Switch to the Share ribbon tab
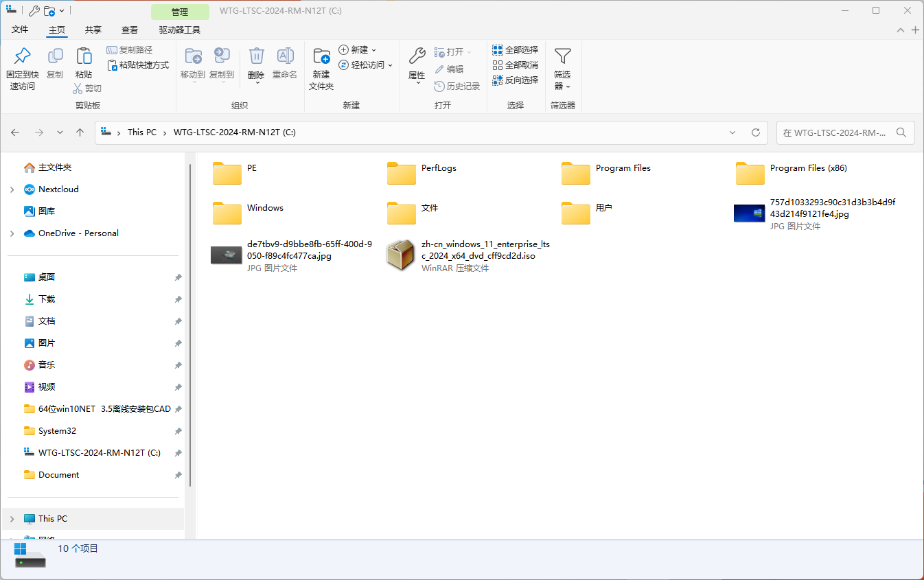This screenshot has height=580, width=924. coord(93,30)
